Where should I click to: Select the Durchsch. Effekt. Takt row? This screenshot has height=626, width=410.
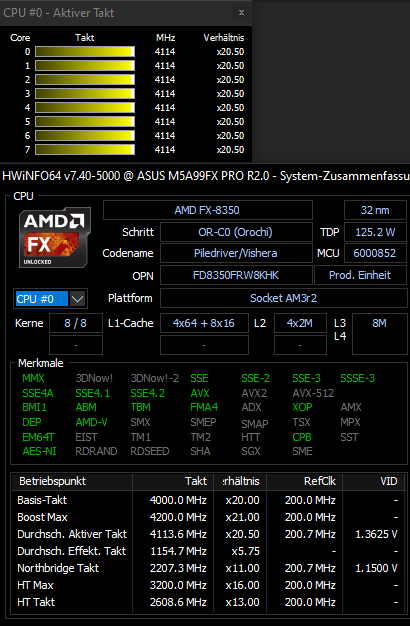tap(208, 551)
